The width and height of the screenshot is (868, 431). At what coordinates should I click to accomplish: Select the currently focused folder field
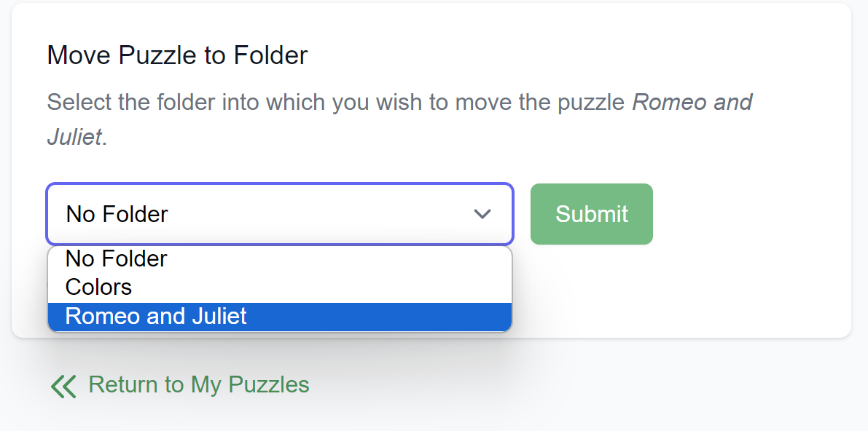tap(279, 214)
